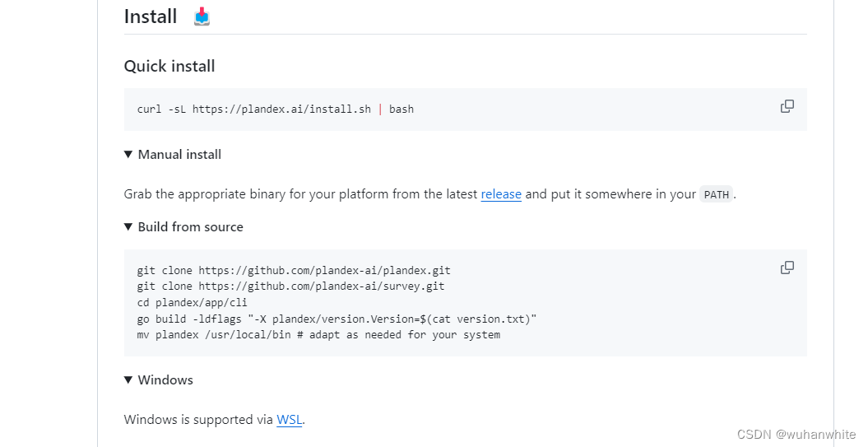868x447 pixels.
Task: Open the WSL link
Action: click(290, 420)
